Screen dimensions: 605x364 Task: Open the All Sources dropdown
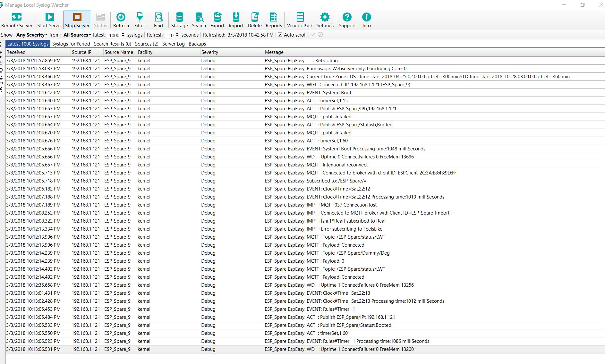tap(76, 35)
